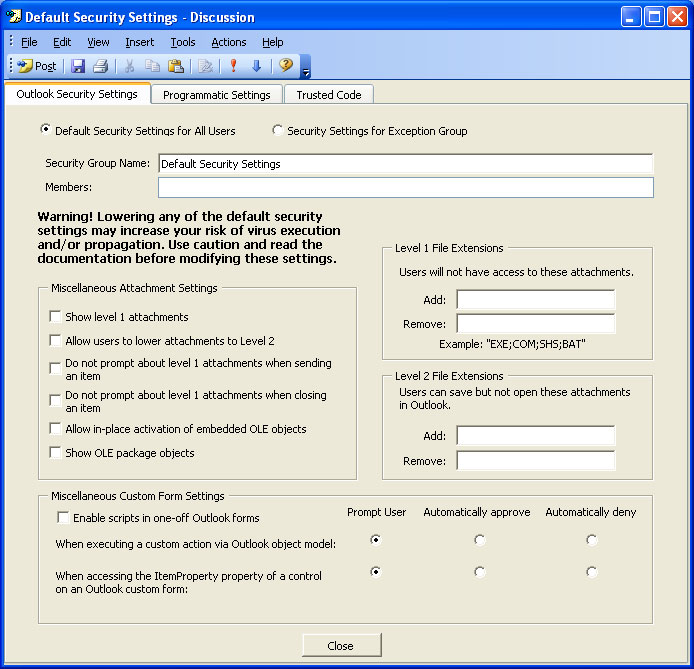This screenshot has width=694, height=669.
Task: Click the Cut scissors icon
Action: coord(129,66)
